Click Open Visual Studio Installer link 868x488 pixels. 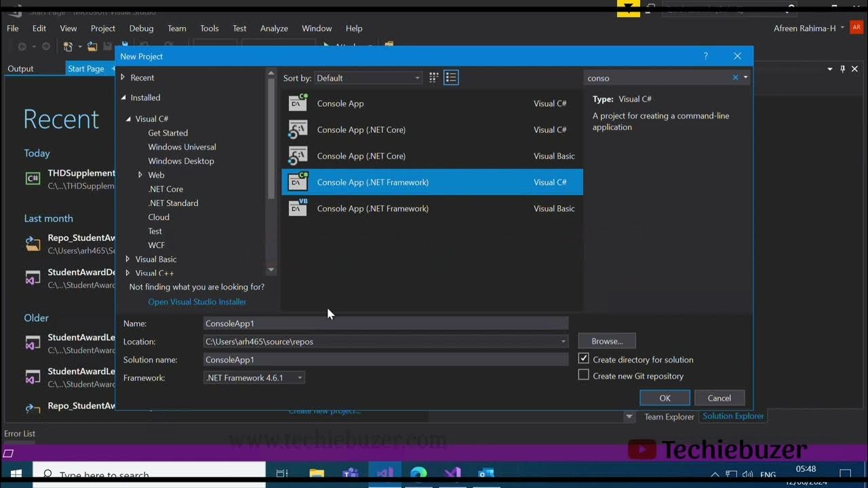click(x=197, y=302)
